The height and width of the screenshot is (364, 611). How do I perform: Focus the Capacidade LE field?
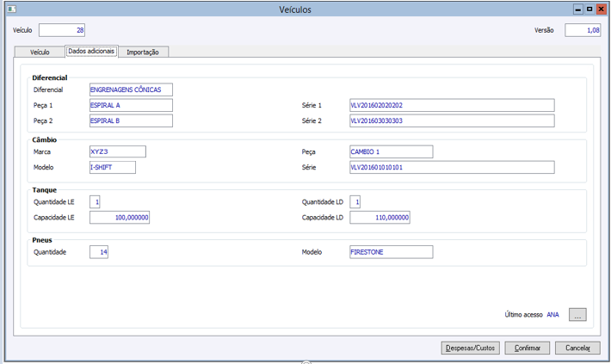pos(120,218)
